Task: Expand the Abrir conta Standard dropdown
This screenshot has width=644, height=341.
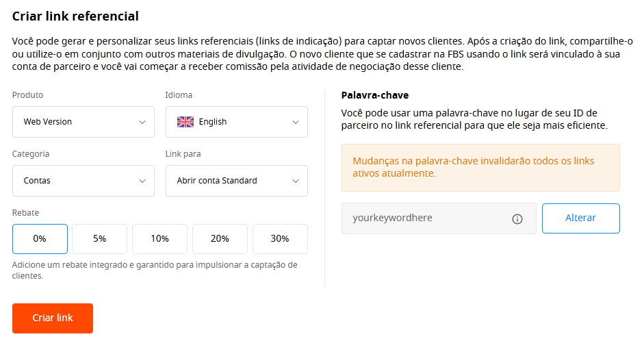Action: pyautogui.click(x=237, y=181)
